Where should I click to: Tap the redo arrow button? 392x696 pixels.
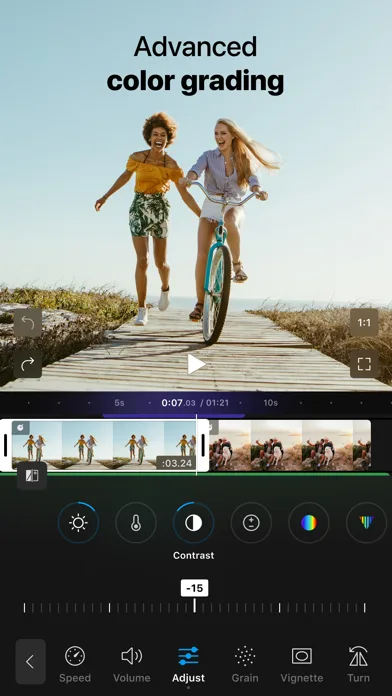point(28,364)
